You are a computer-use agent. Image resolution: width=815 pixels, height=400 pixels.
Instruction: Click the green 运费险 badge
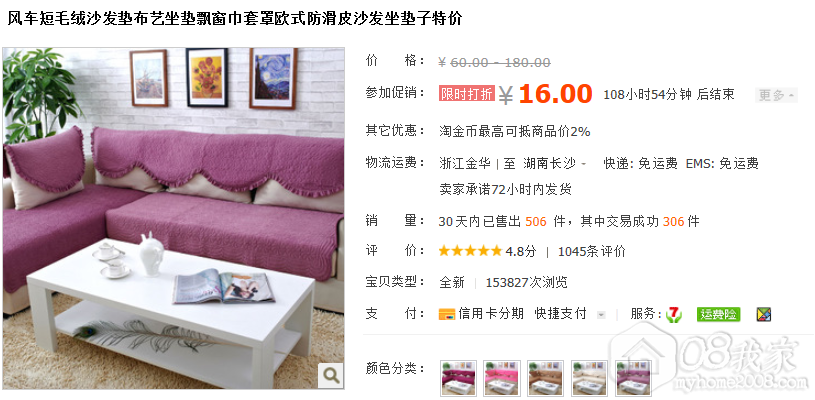(x=718, y=314)
